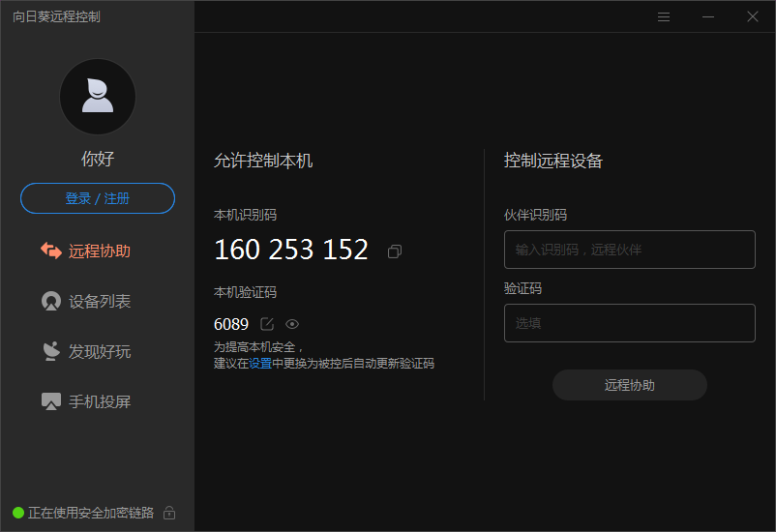The height and width of the screenshot is (532, 776).
Task: Edit the 本机验证码 with the pencil icon
Action: [x=267, y=324]
